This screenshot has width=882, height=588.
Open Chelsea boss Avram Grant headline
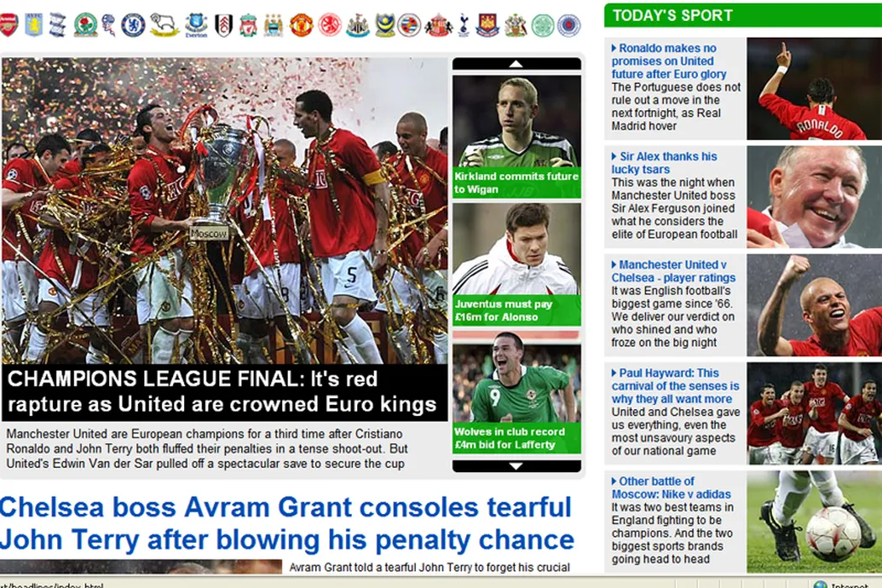tap(287, 523)
